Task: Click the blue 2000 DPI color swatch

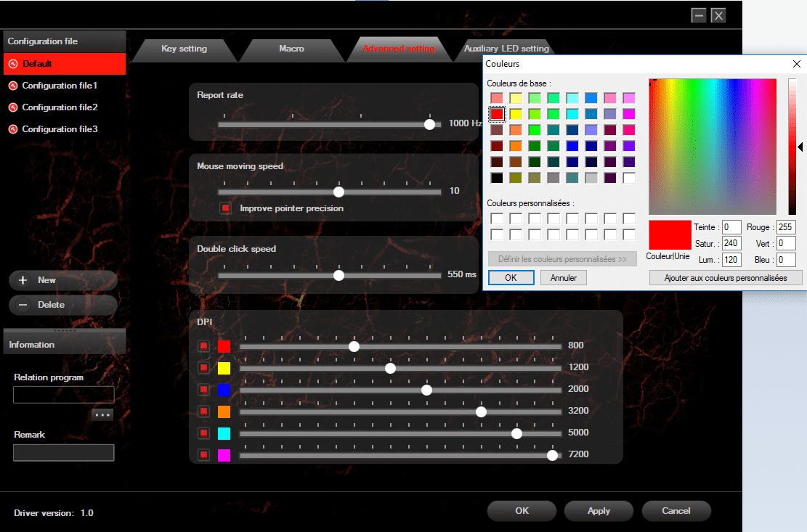Action: coord(224,390)
